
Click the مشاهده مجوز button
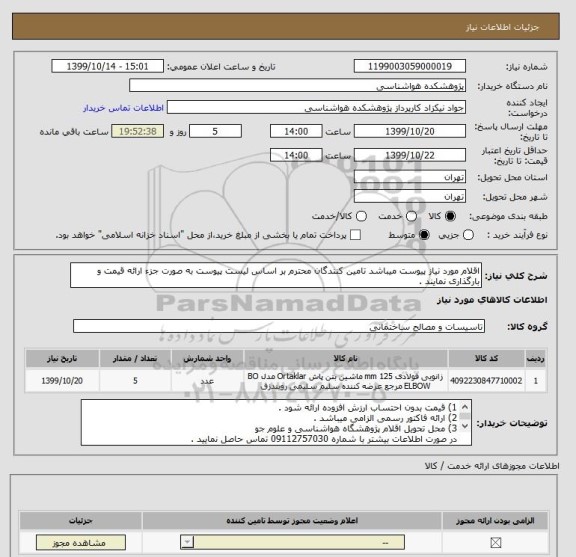(x=81, y=543)
